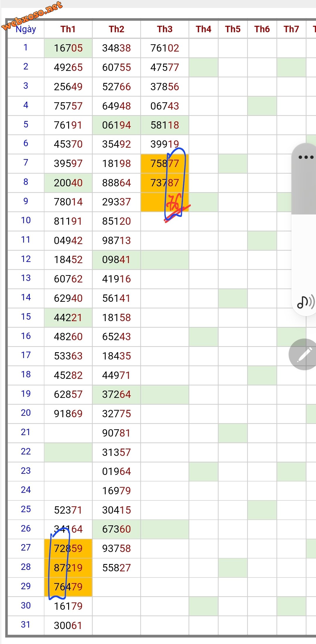The height and width of the screenshot is (644, 316).
Task: Click cell value 39919
Action: [x=165, y=144]
